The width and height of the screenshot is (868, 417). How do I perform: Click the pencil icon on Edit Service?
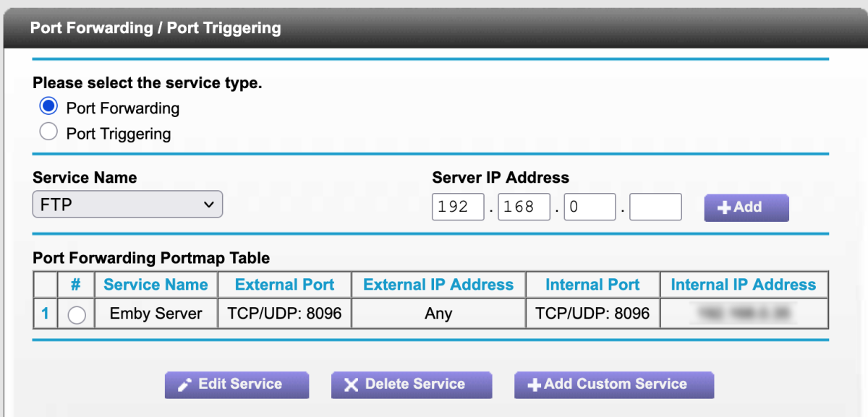(x=184, y=384)
